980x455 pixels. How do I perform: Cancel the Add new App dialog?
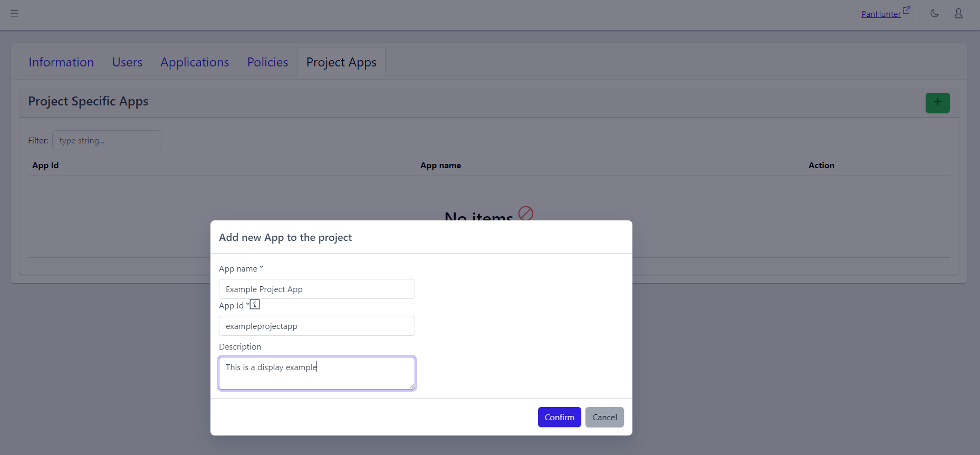coord(604,417)
